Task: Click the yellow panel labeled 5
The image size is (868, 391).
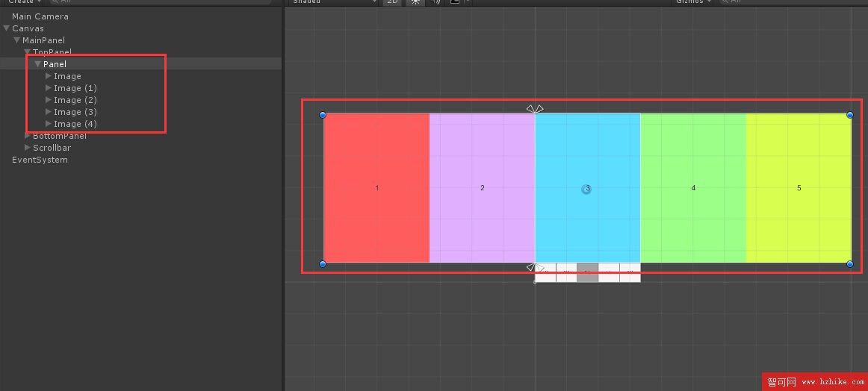Action: point(799,188)
